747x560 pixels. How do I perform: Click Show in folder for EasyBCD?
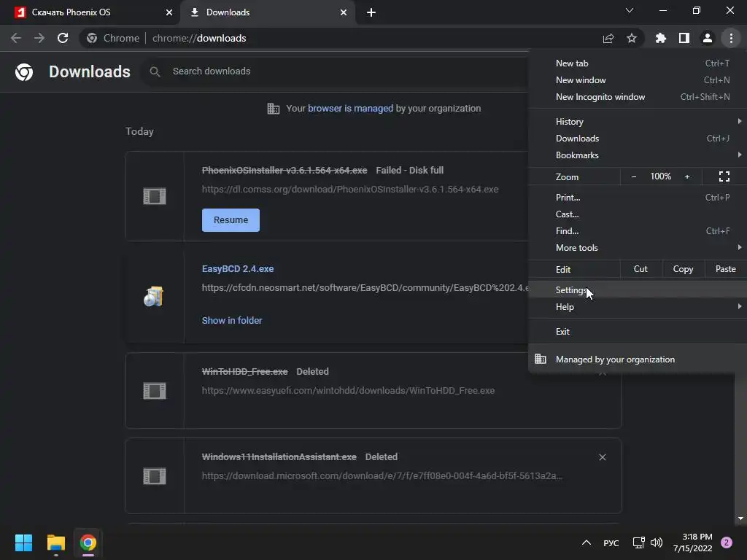click(231, 321)
